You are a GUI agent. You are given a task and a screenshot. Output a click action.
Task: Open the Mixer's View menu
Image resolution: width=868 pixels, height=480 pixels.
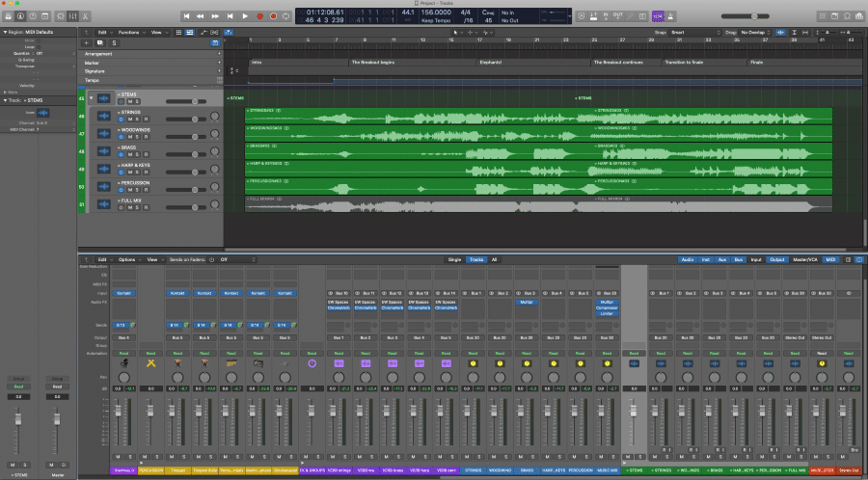coord(154,259)
